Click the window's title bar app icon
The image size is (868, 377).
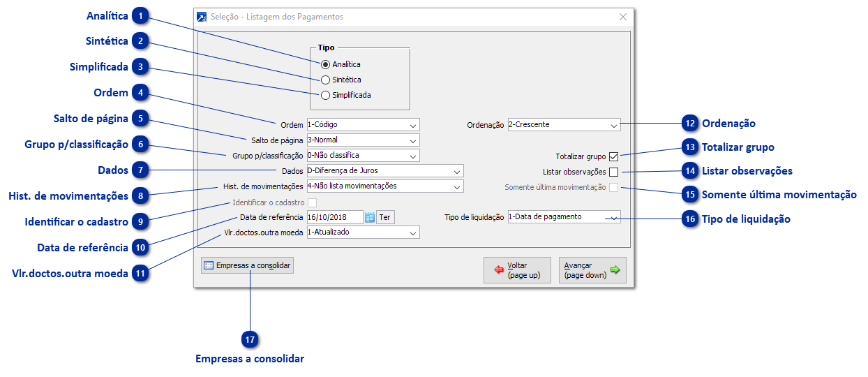202,17
